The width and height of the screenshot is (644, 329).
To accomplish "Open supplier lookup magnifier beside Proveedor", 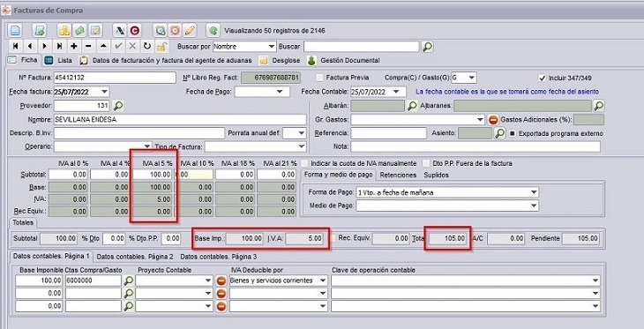I will coord(118,106).
